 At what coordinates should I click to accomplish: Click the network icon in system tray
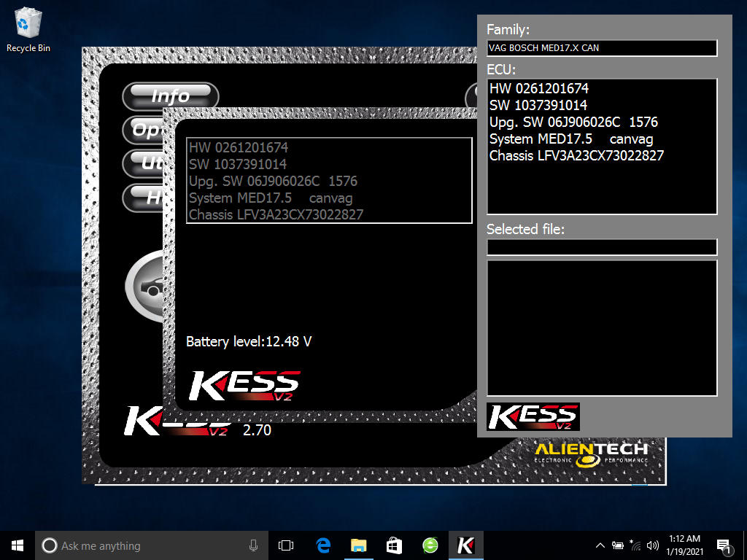(x=634, y=545)
